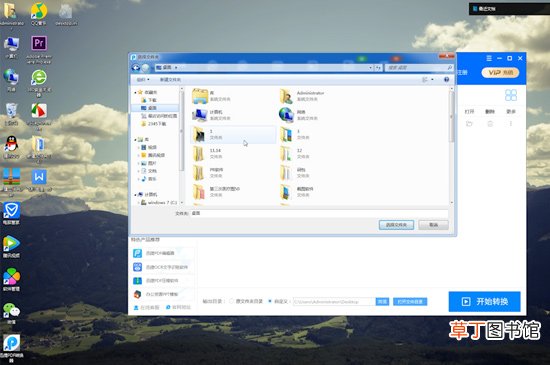This screenshot has height=365, width=550.
Task: Select Documents (文档) library in tree
Action: click(x=149, y=171)
